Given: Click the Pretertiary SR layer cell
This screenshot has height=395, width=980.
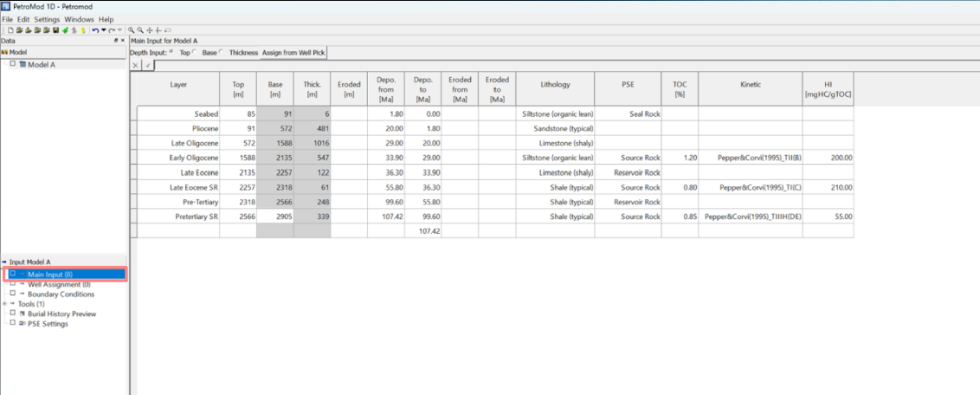Looking at the screenshot, I should click(178, 217).
